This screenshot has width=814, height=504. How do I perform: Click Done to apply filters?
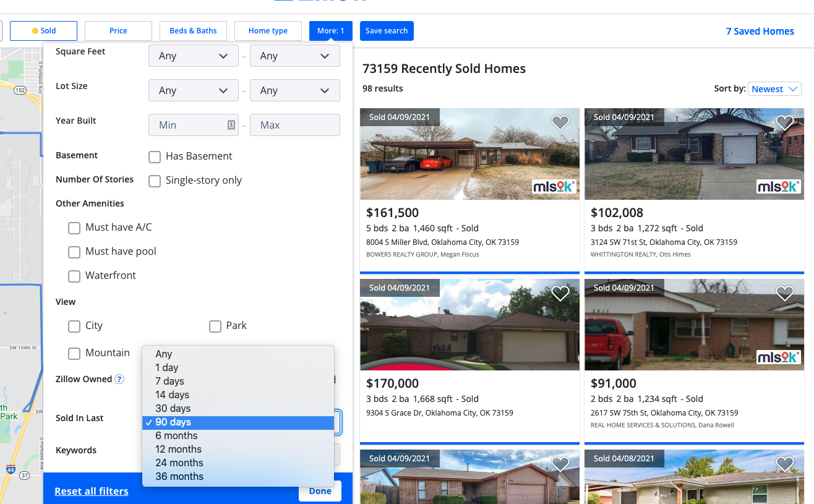tap(320, 491)
